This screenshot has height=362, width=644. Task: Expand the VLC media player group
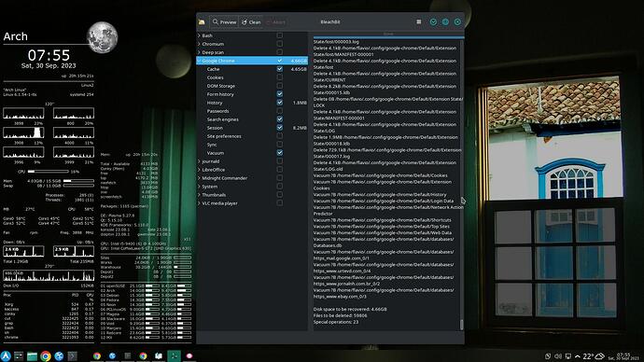point(199,203)
